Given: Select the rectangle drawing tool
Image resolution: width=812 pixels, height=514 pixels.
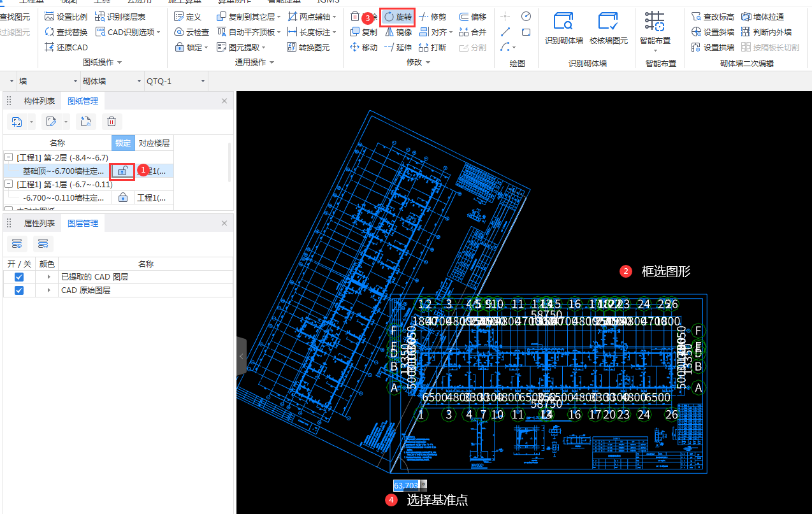Looking at the screenshot, I should [526, 32].
